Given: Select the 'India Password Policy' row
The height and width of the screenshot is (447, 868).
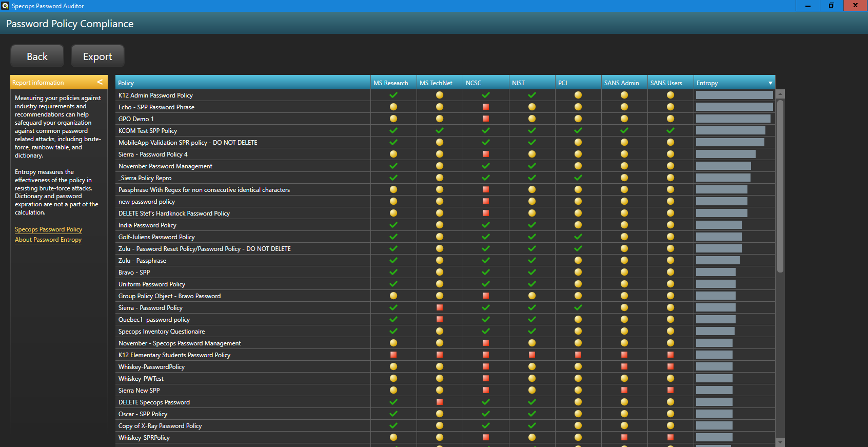Looking at the screenshot, I should (445, 225).
